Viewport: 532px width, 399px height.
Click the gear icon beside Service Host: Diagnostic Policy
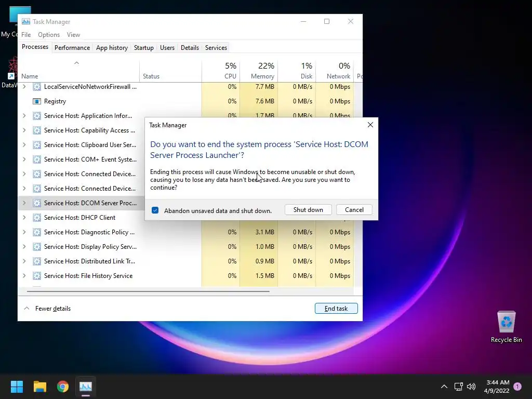coord(37,232)
